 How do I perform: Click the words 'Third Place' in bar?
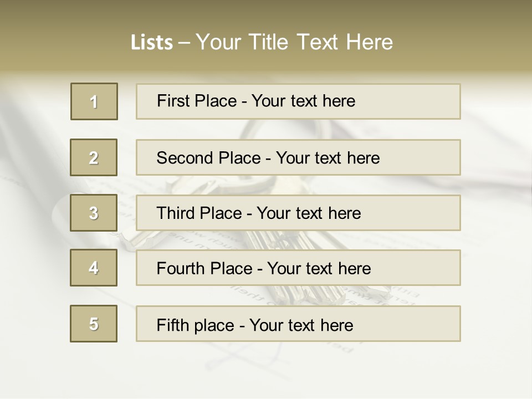pos(199,213)
